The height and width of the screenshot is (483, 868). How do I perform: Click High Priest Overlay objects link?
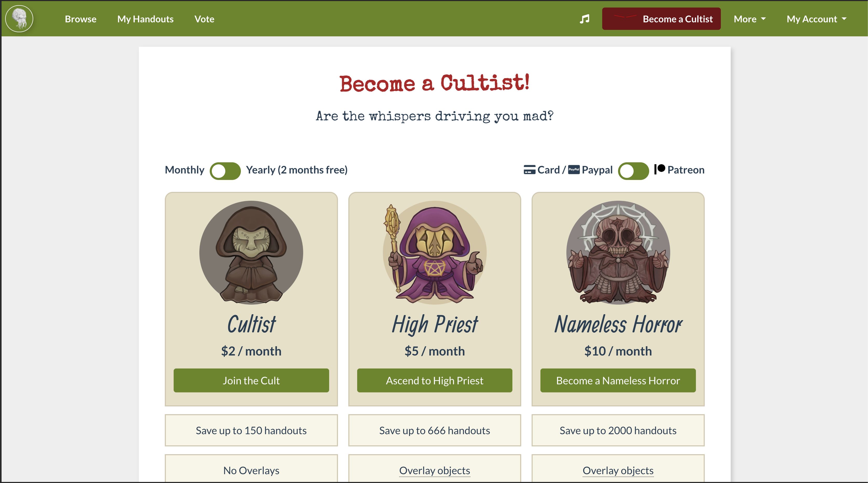434,470
